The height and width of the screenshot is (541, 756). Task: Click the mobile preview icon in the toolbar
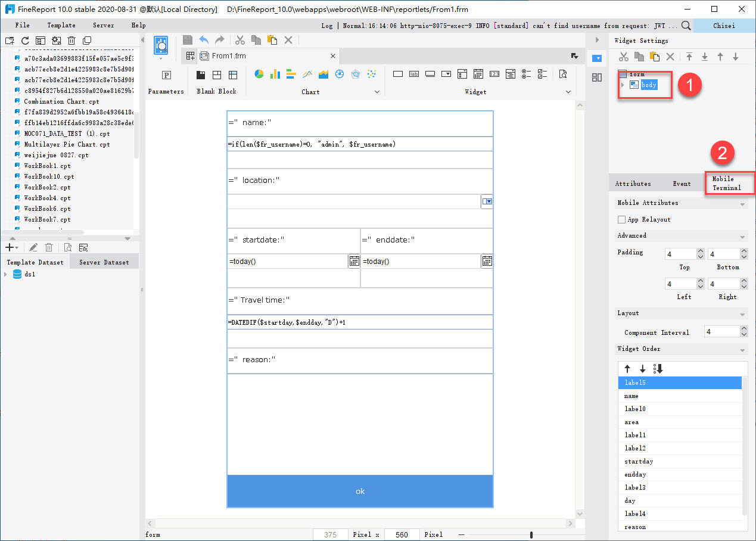coord(161,45)
